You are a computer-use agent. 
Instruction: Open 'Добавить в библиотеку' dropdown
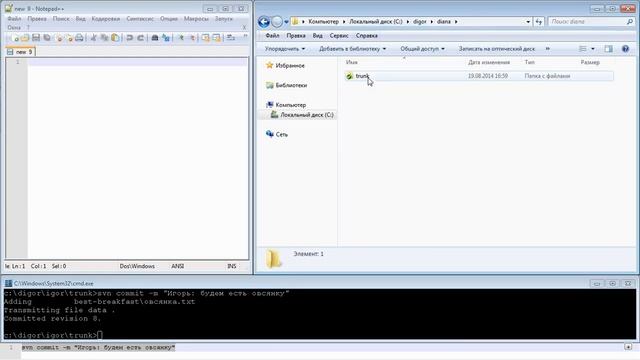tap(352, 49)
